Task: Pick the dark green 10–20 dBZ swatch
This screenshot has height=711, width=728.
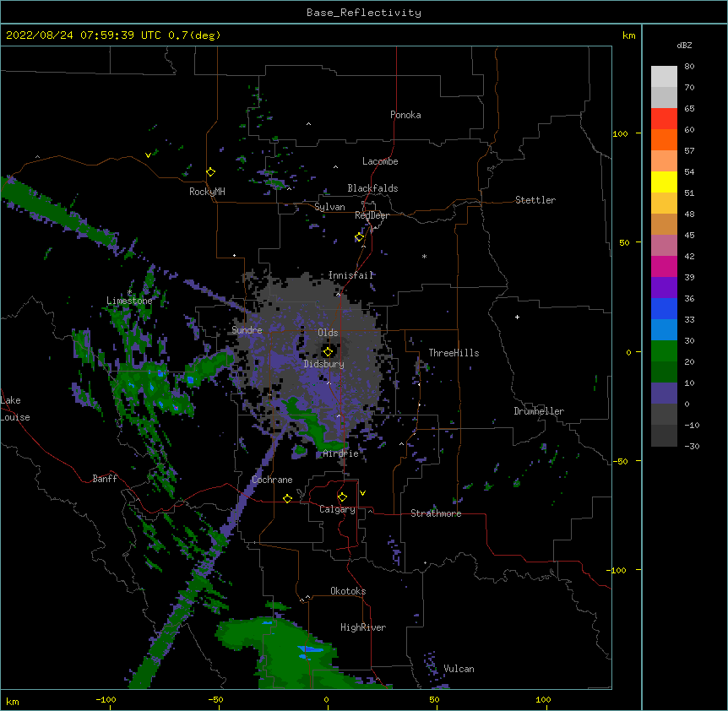Action: tap(664, 372)
